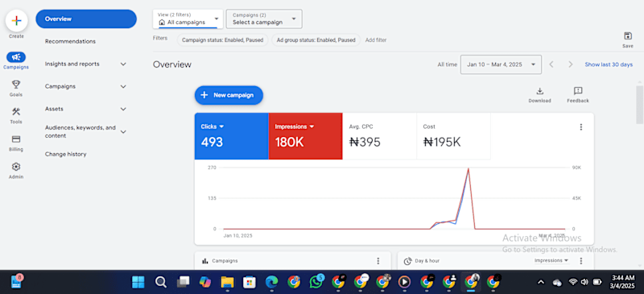Click the New campaign button
644x294 pixels.
coord(229,95)
